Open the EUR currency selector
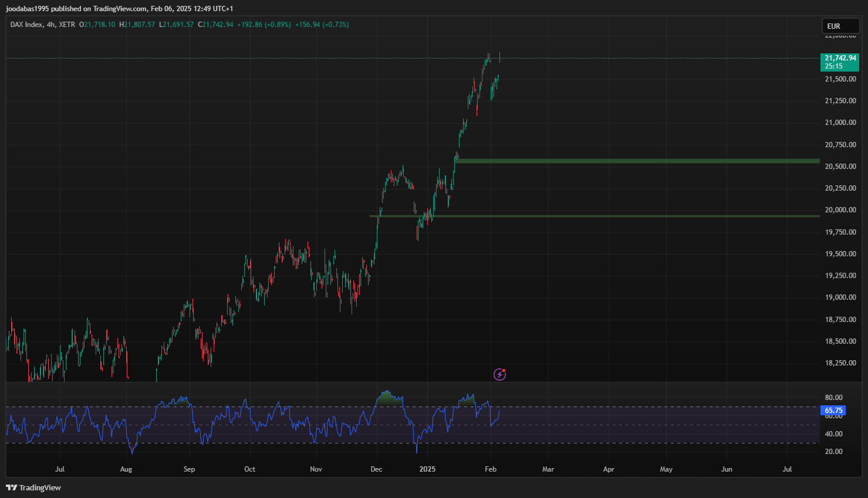Image resolution: width=868 pixels, height=498 pixels. 840,26
